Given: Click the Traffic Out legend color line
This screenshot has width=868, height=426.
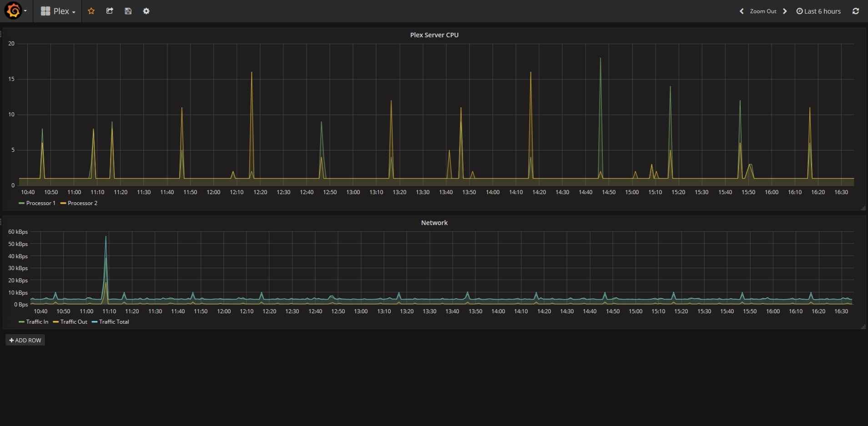Looking at the screenshot, I should point(56,322).
